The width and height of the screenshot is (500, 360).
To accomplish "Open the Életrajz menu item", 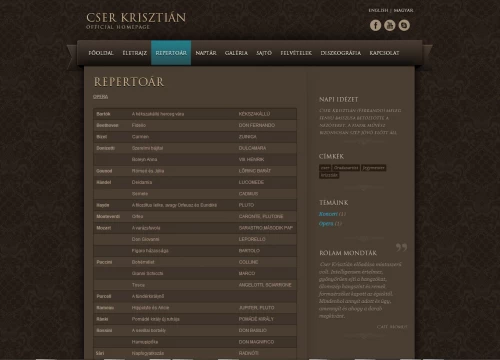I will tap(135, 53).
